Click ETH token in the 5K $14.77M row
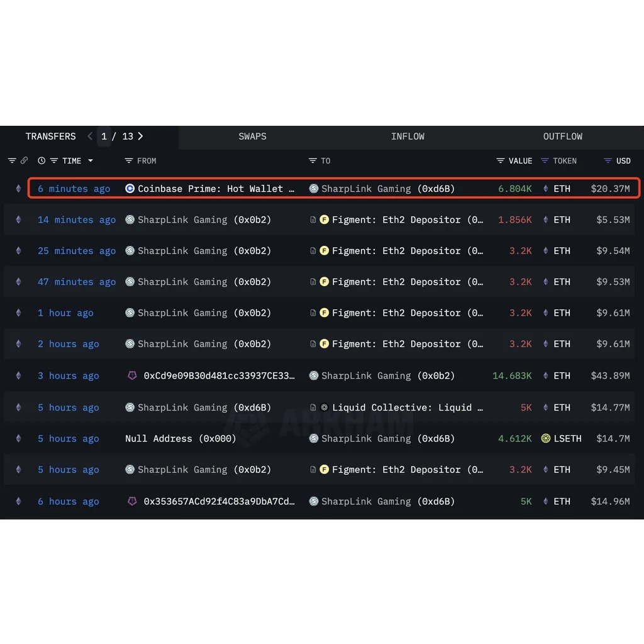The image size is (644, 644). click(x=562, y=408)
